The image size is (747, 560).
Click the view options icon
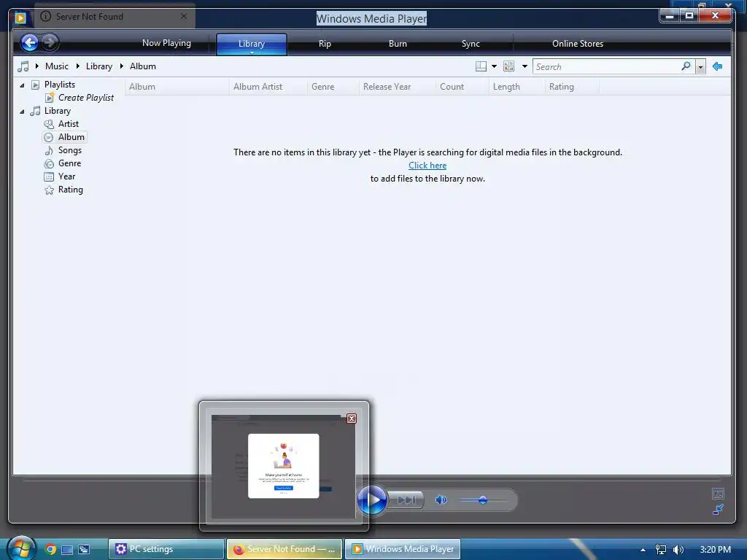coord(508,66)
